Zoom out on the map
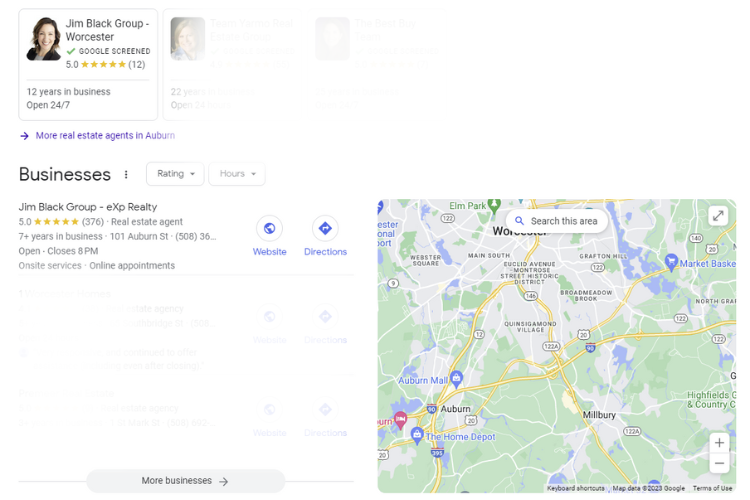The image size is (750, 500). tap(719, 463)
